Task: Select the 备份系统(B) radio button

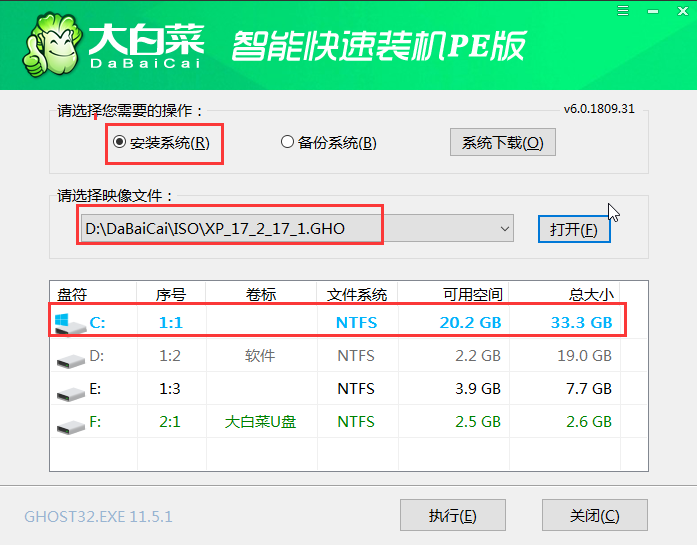Action: [287, 142]
